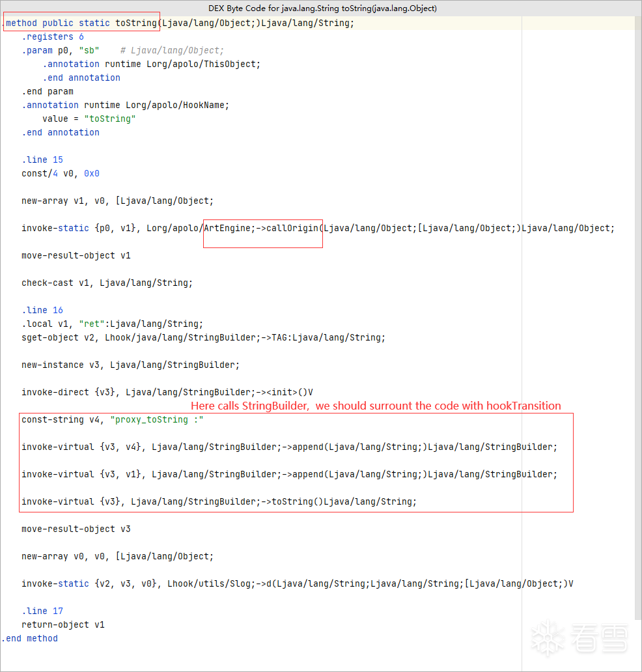The height and width of the screenshot is (672, 642).
Task: Click the append call with {v3, v4}
Action: (289, 447)
